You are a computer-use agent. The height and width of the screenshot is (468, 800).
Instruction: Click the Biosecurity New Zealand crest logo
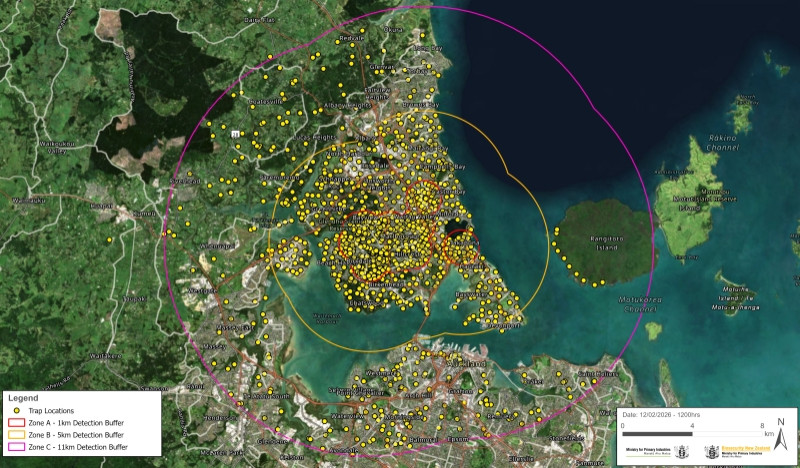[x=712, y=452]
